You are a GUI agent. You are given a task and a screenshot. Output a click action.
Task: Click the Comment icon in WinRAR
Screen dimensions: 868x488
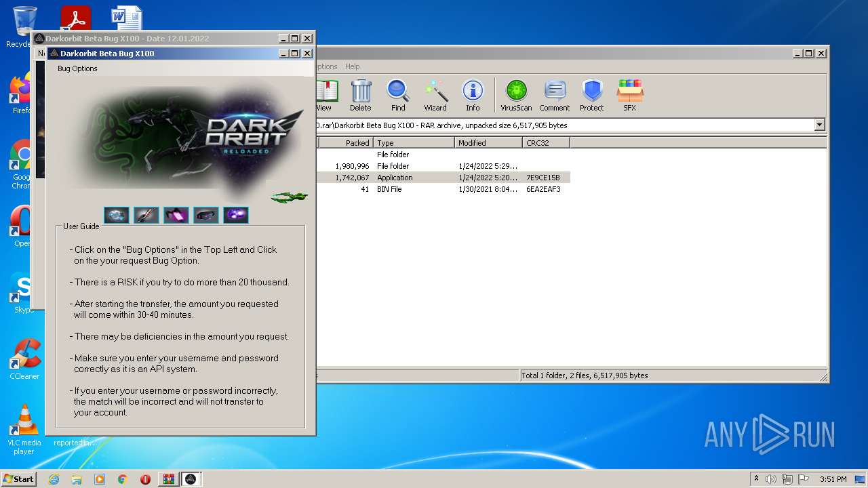point(555,96)
